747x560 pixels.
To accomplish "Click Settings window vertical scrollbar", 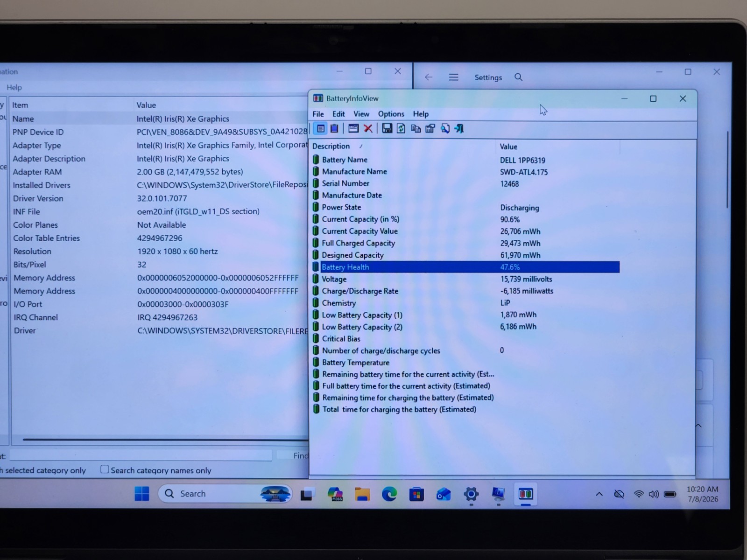I will click(727, 170).
